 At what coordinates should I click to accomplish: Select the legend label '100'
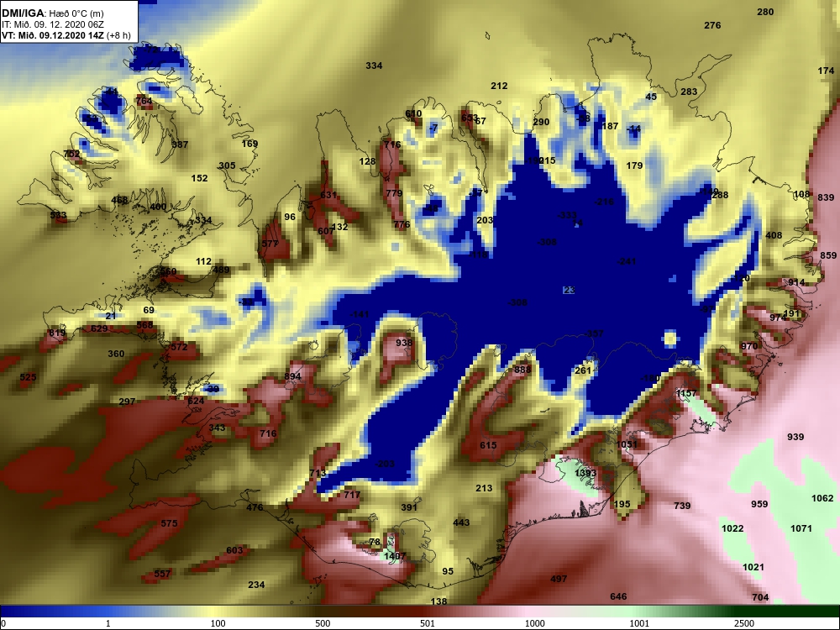[x=218, y=623]
